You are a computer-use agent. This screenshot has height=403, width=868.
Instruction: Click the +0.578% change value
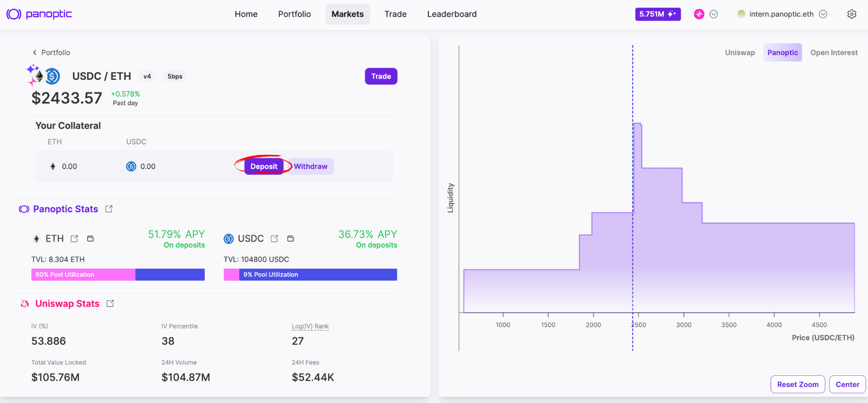(125, 94)
